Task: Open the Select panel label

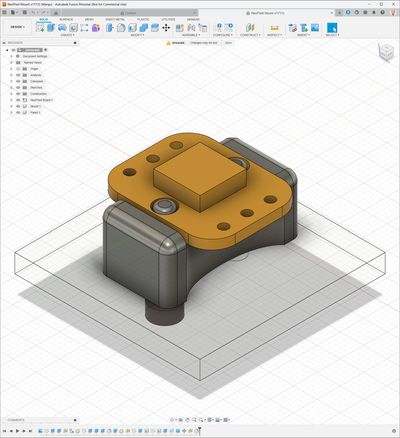Action: coord(332,35)
